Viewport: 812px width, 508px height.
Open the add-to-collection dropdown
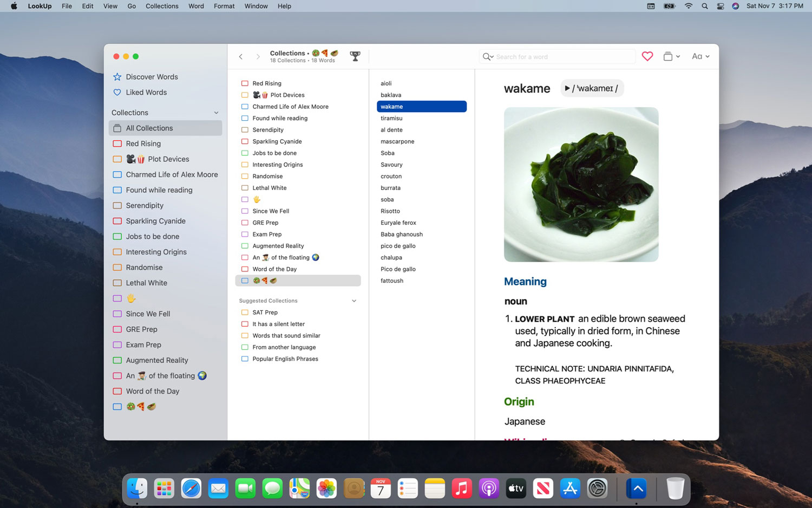(671, 56)
